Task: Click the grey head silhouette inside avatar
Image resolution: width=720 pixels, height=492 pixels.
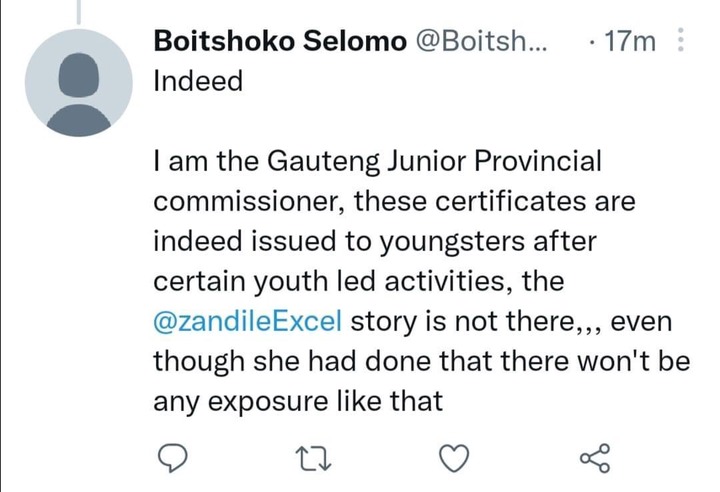Action: 79,74
